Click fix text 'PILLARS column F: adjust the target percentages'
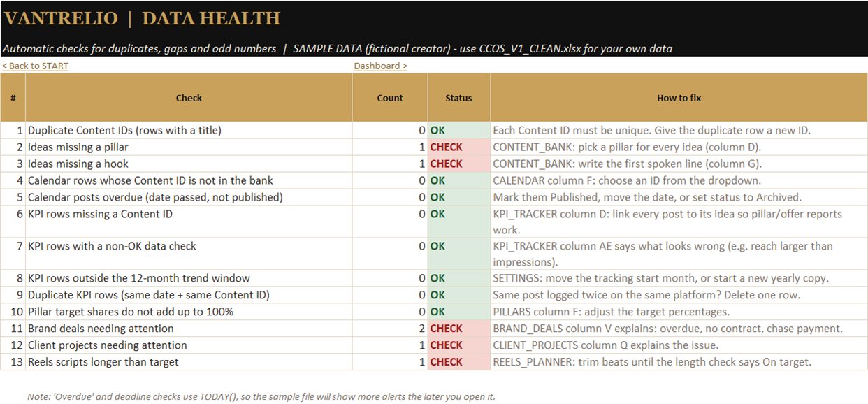The image size is (868, 404). click(679, 312)
